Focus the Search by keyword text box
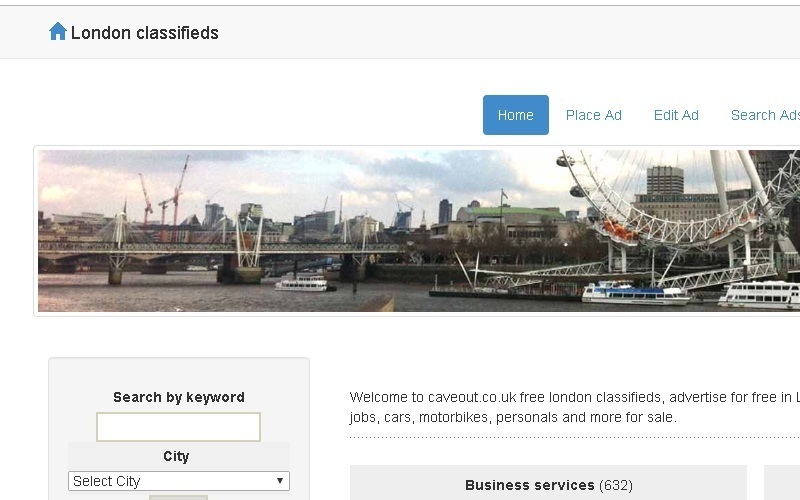The height and width of the screenshot is (500, 800). pos(179,427)
